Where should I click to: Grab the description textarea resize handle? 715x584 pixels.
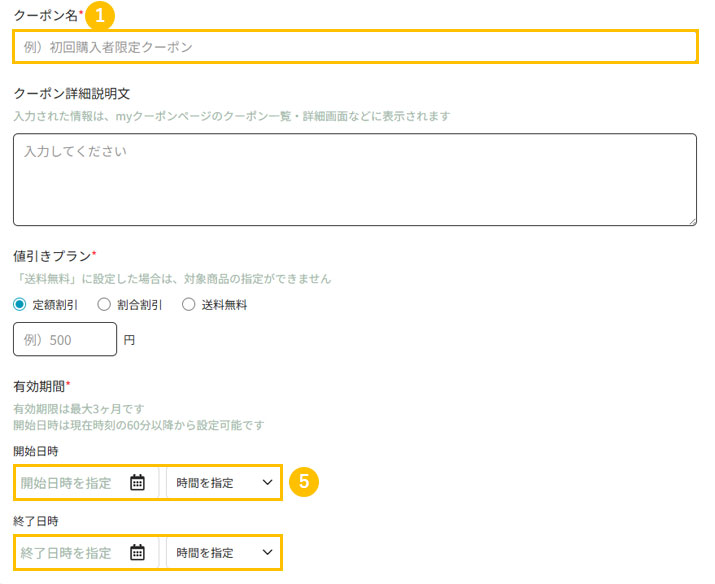pos(691,220)
